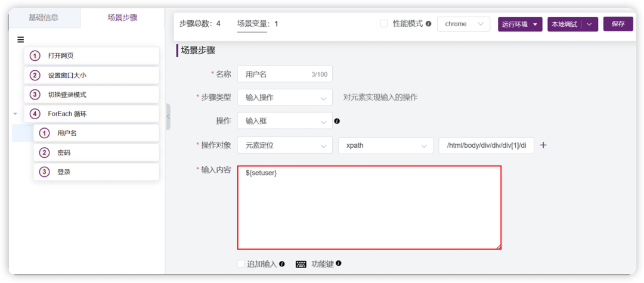The width and height of the screenshot is (644, 283).
Task: Open the hamburger menu above step list
Action: pos(20,40)
